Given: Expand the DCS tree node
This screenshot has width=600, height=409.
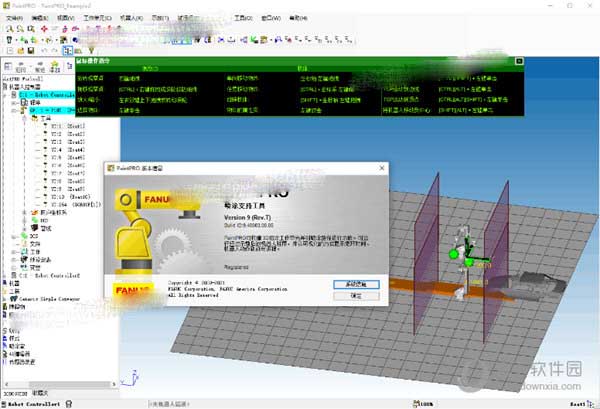Looking at the screenshot, I should 13,236.
